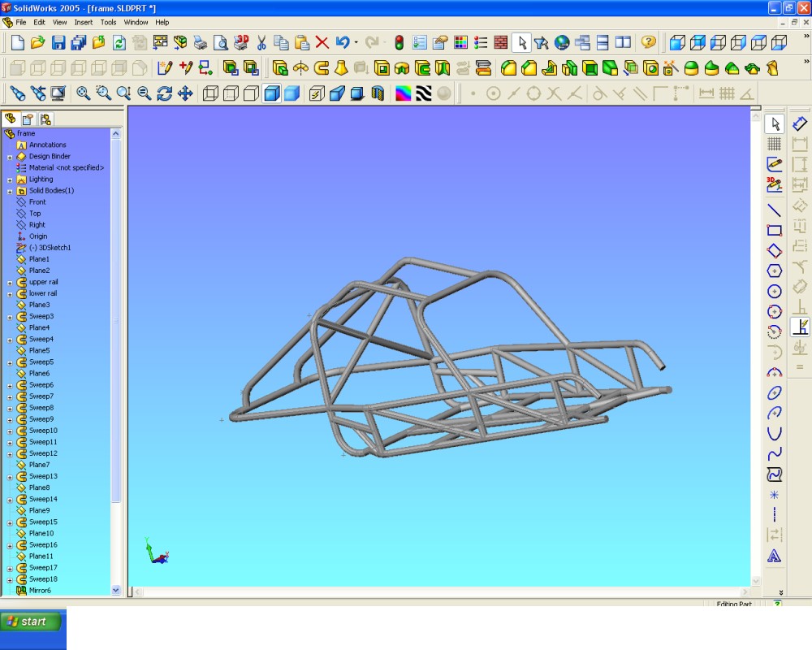The height and width of the screenshot is (650, 812).
Task: Toggle Wireframe display mode
Action: click(x=210, y=93)
